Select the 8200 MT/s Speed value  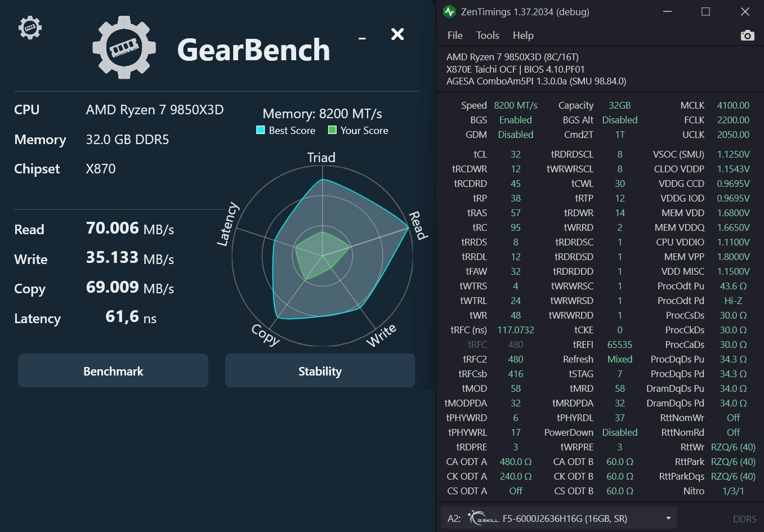click(x=516, y=105)
